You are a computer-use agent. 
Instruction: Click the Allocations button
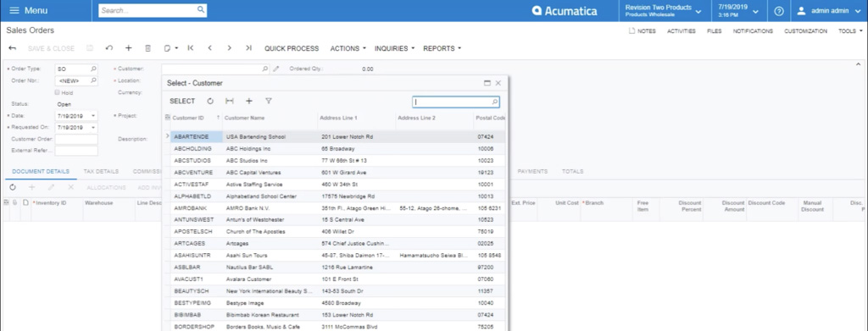106,188
